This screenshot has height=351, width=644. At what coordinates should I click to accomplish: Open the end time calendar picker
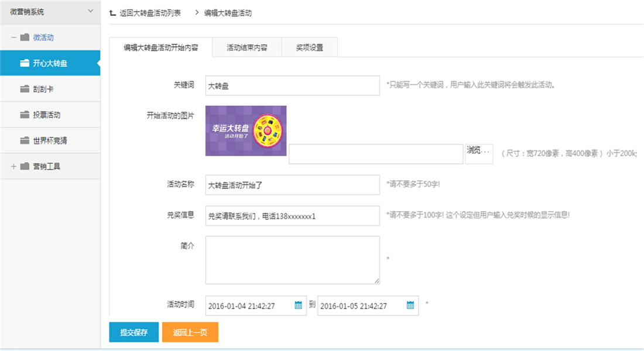click(410, 305)
